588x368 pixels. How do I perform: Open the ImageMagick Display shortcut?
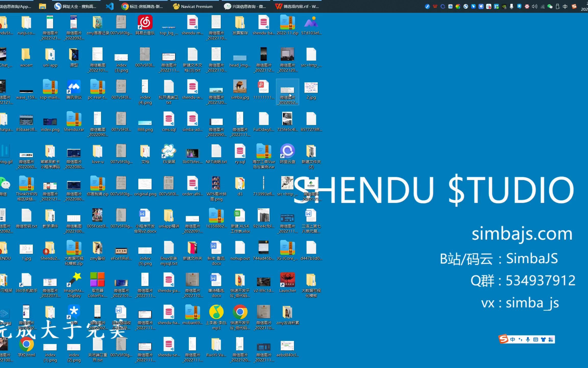74,280
